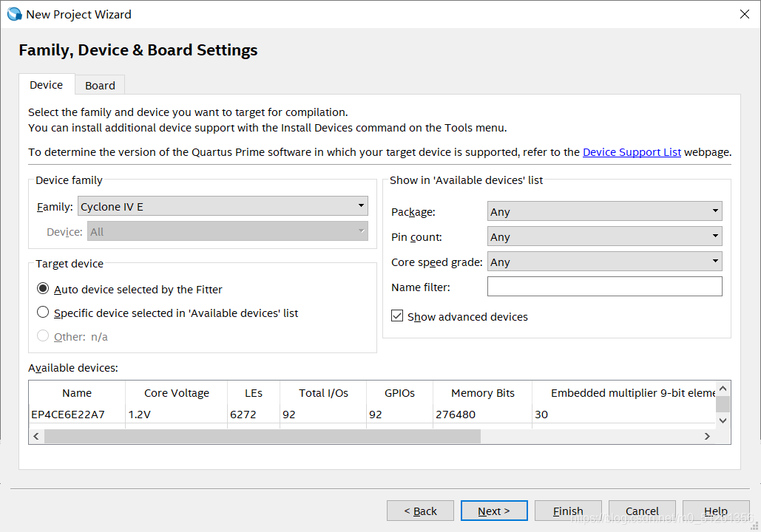Open the Pin count dropdown
The height and width of the screenshot is (532, 761).
pos(604,236)
